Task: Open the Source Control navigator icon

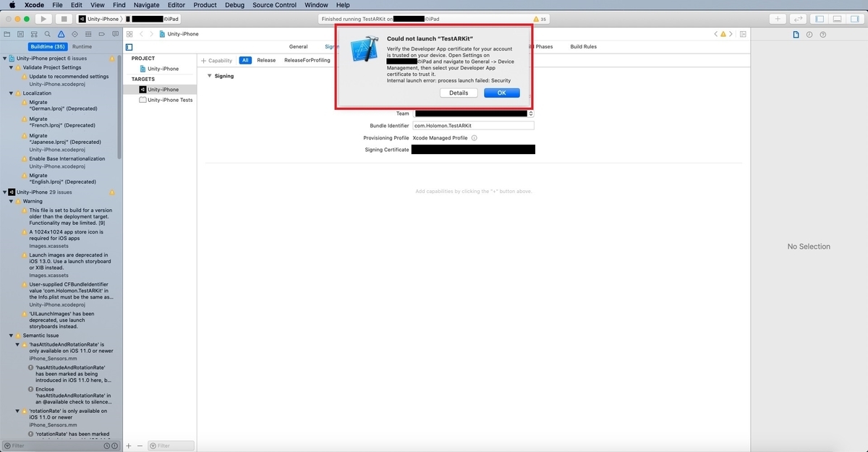Action: click(20, 34)
